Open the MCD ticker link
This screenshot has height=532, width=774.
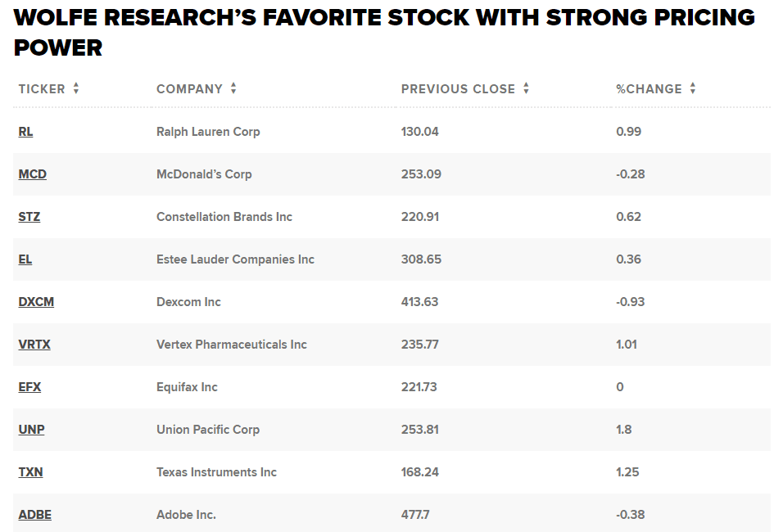33,174
